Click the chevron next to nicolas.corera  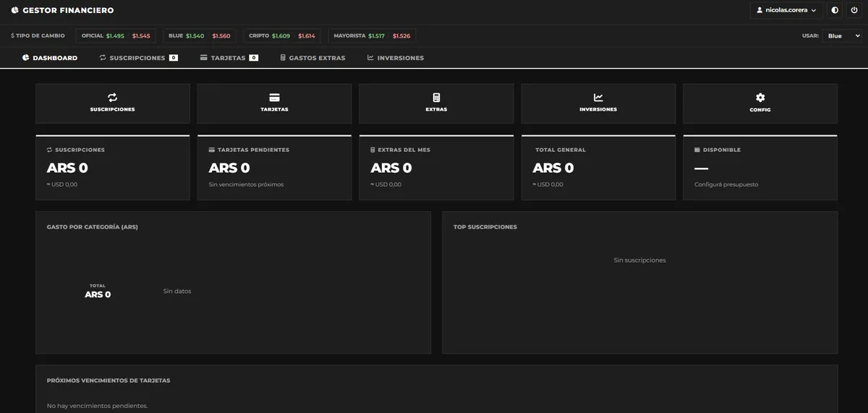814,11
